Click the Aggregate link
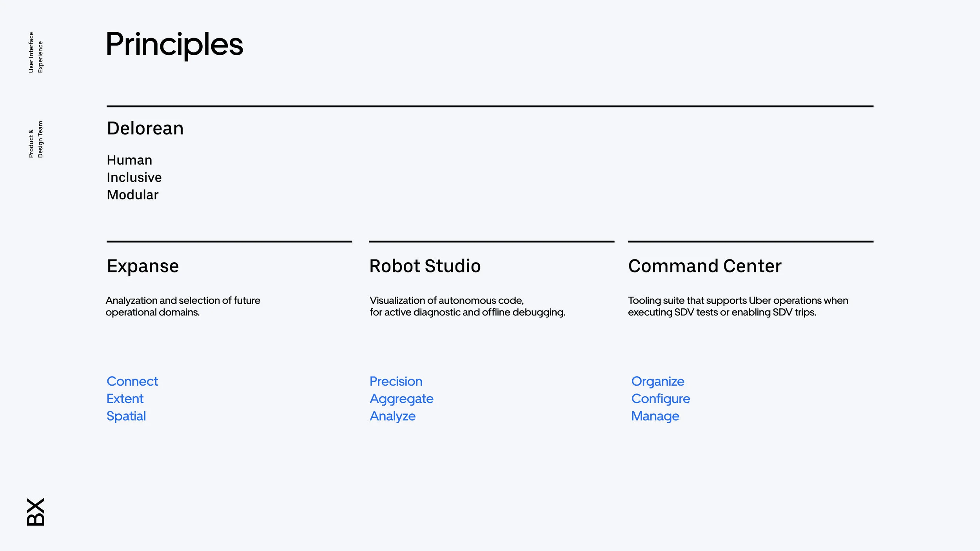Screen dimensions: 980x551 pos(401,399)
